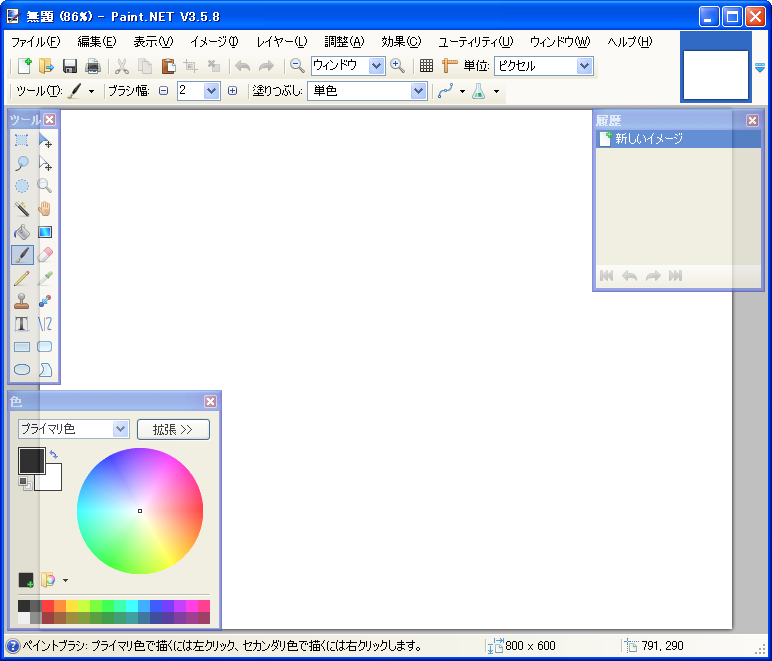Open the antialiasing mode dropdown arrow
Image resolution: width=772 pixels, height=661 pixels.
pos(462,92)
